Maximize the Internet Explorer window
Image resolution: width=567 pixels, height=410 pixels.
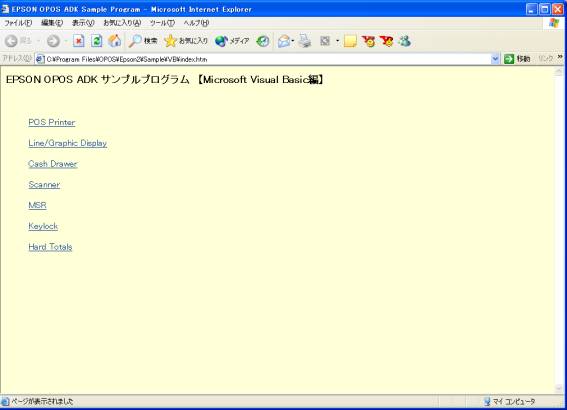click(x=545, y=9)
